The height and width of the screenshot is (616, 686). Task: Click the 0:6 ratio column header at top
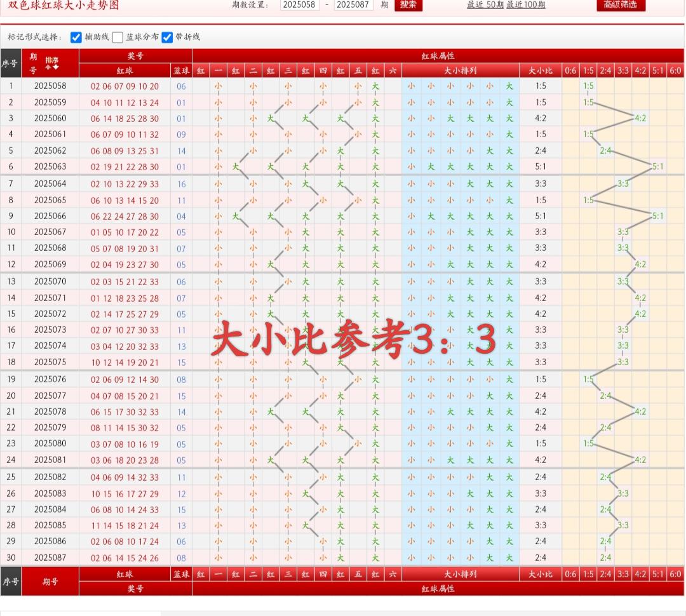click(x=570, y=70)
